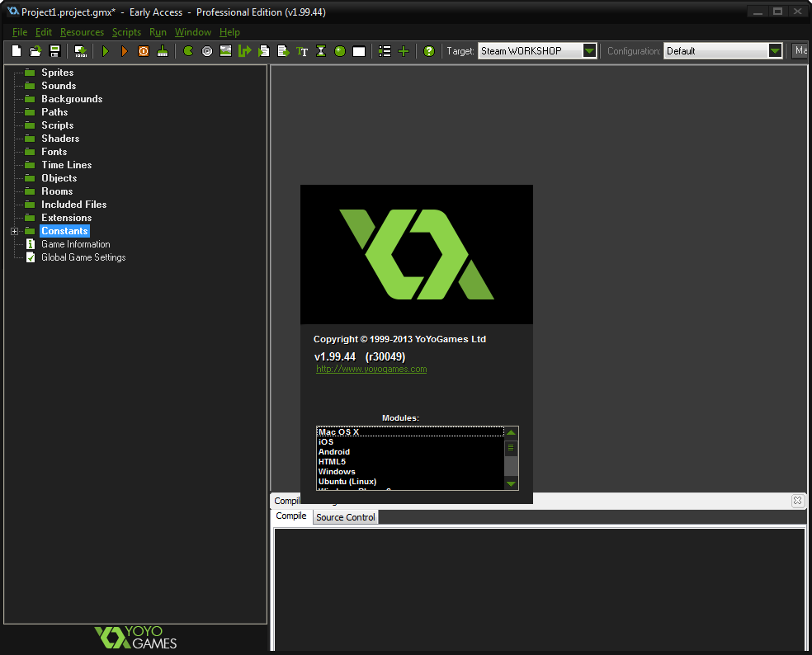The image size is (812, 655).
Task: Create a script resource
Action: pos(264,51)
